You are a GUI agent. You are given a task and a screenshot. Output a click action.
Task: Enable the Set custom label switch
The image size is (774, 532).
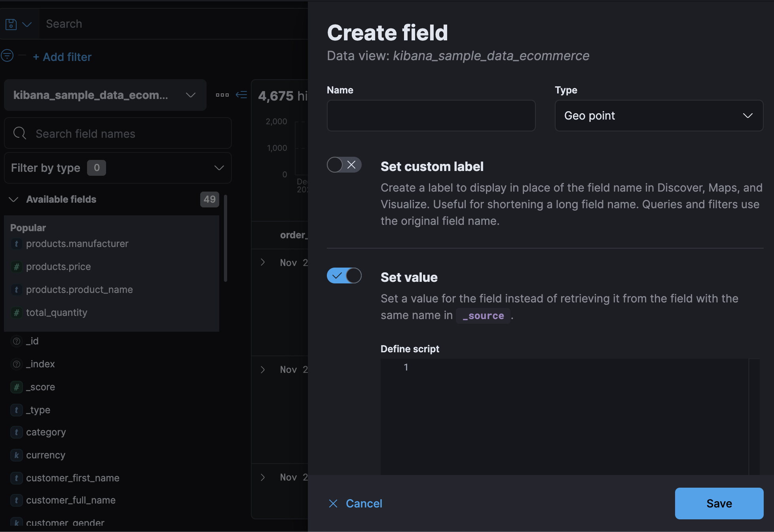344,165
